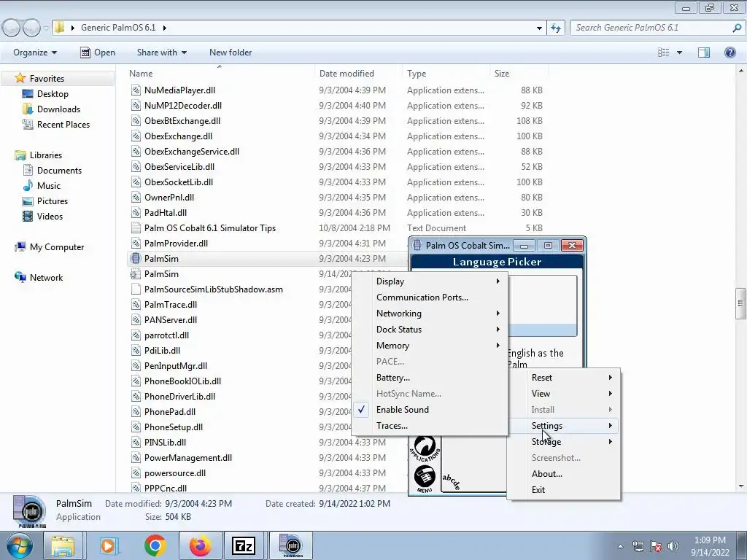Select the ObexExchangeService.dll row
Image resolution: width=747 pixels, height=560 pixels.
[x=338, y=152]
